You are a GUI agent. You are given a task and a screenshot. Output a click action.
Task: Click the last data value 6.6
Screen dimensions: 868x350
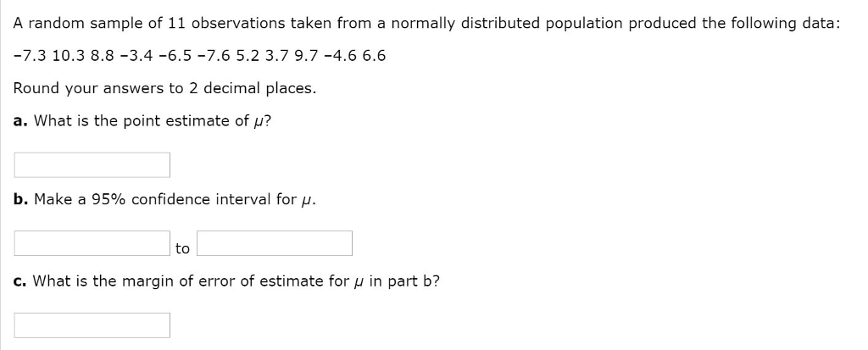click(x=374, y=56)
